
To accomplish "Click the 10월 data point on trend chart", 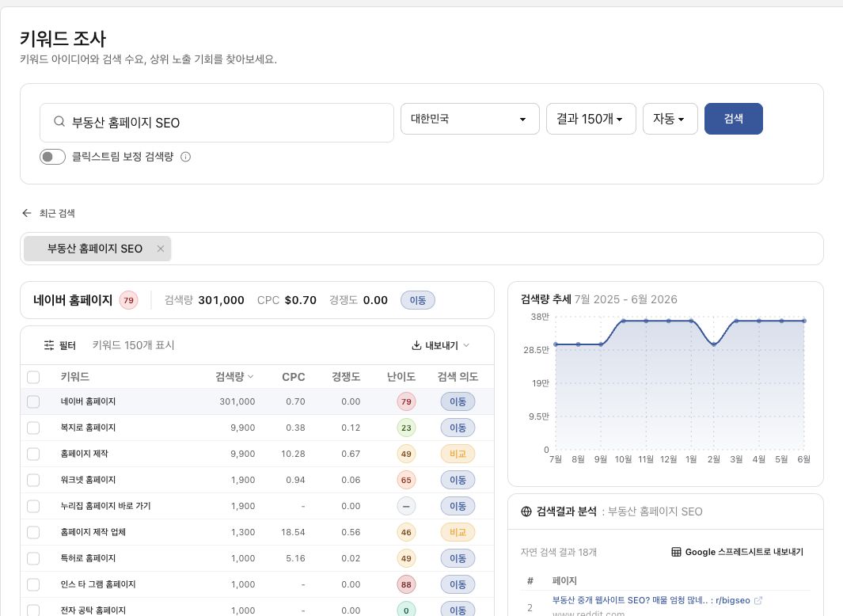I will pos(623,321).
